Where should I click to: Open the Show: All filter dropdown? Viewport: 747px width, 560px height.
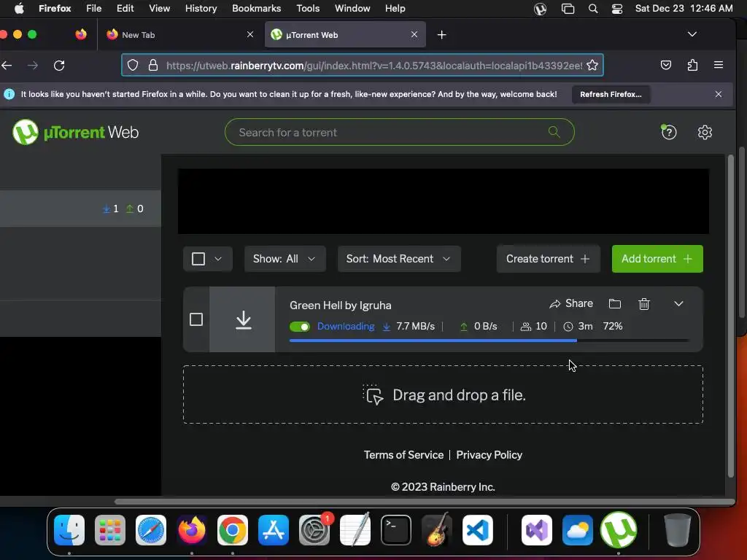pyautogui.click(x=285, y=259)
